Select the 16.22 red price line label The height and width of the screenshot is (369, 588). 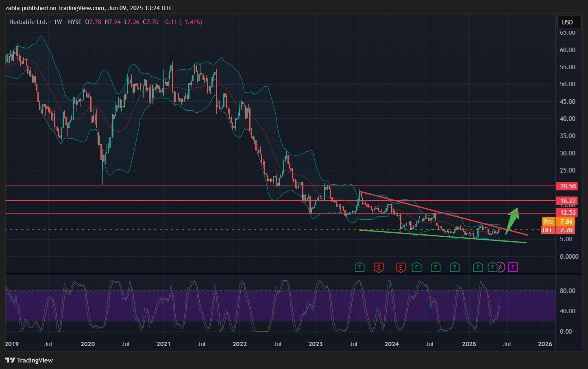568,201
